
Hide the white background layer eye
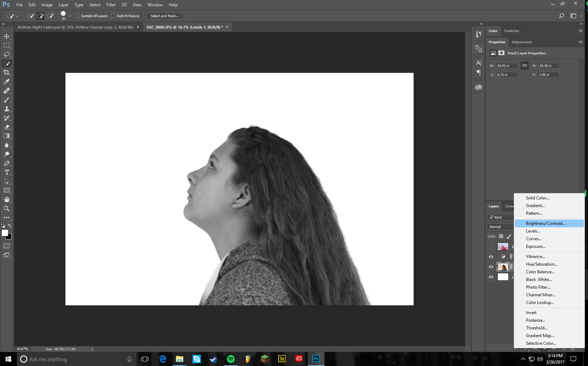[x=491, y=277]
